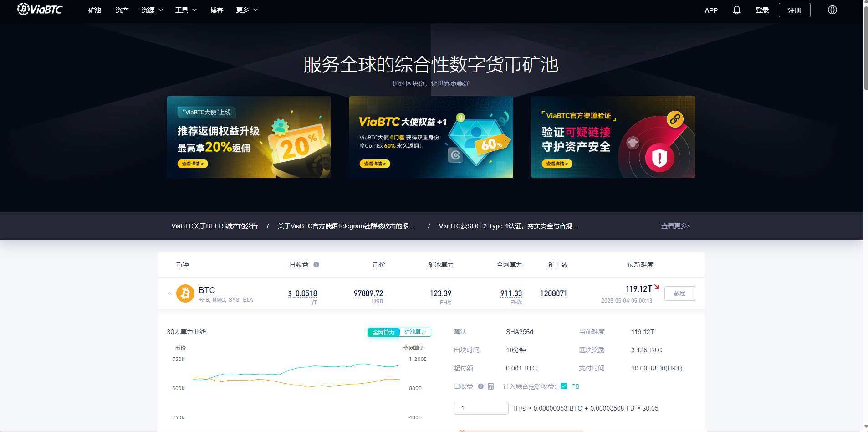Open the 矿池 menu item

(94, 10)
